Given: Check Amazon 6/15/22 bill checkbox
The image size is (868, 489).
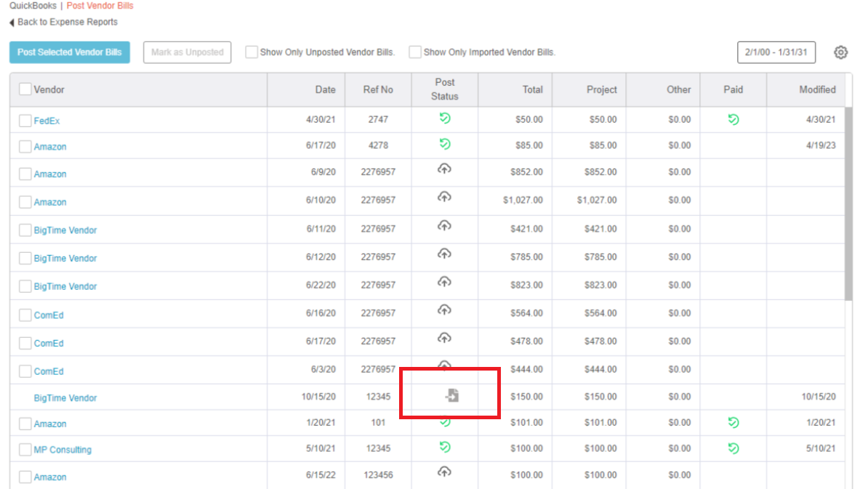Looking at the screenshot, I should 25,477.
